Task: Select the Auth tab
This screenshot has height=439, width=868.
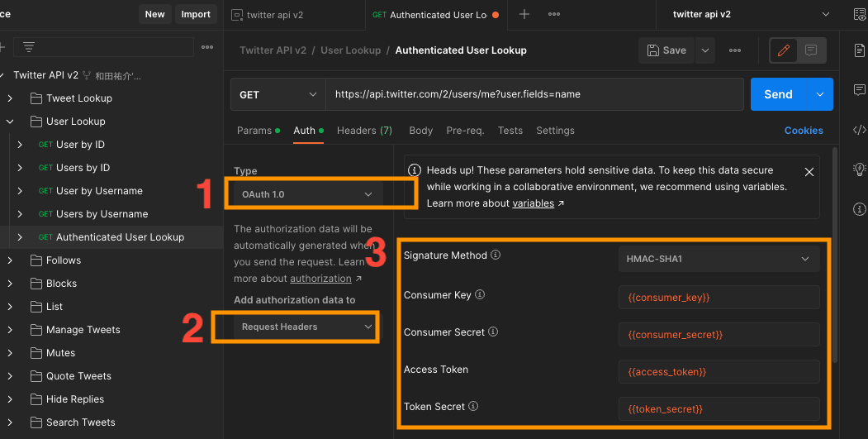Action: tap(308, 131)
